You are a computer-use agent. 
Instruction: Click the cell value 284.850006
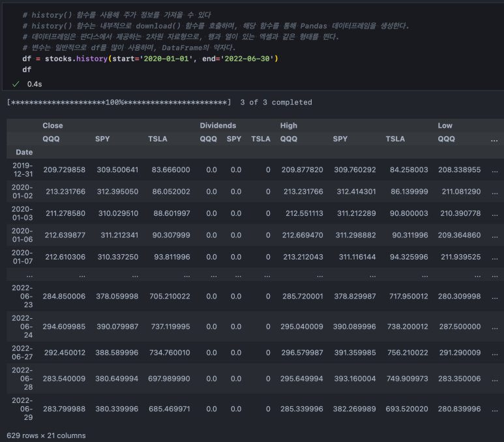point(64,297)
